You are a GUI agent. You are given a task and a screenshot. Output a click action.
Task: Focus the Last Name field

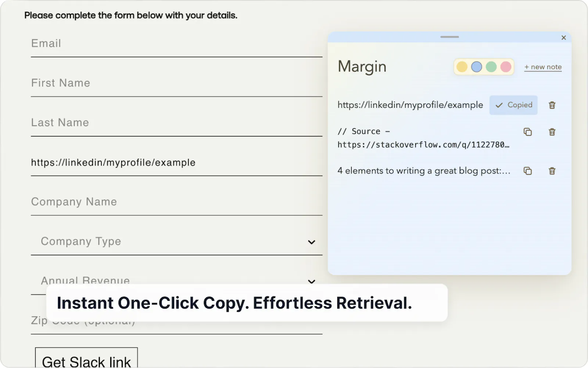coord(176,123)
